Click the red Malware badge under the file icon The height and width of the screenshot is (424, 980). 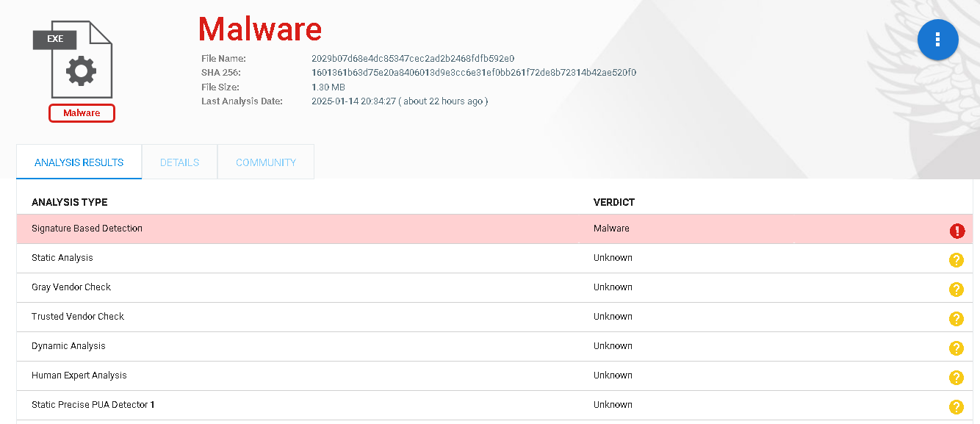pyautogui.click(x=82, y=113)
